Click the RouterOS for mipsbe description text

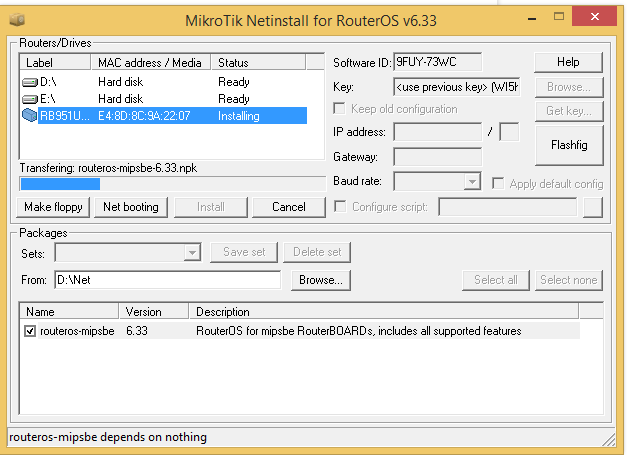[x=359, y=331]
